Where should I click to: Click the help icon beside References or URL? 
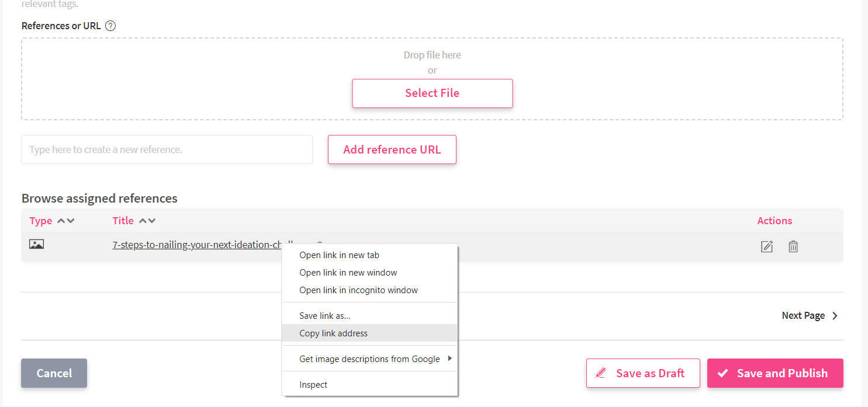(110, 26)
